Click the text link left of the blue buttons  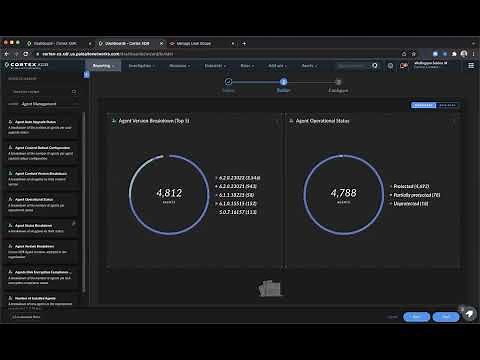pos(393,317)
